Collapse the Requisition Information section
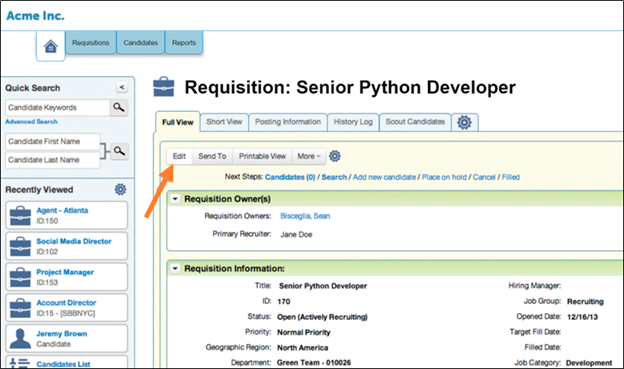The image size is (624, 369). [175, 268]
